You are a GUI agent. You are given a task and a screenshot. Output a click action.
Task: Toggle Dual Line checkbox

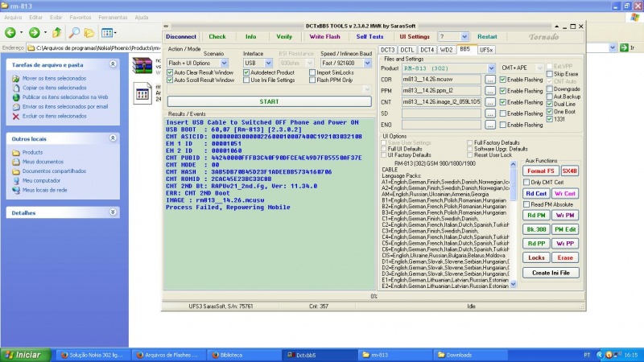[550, 104]
